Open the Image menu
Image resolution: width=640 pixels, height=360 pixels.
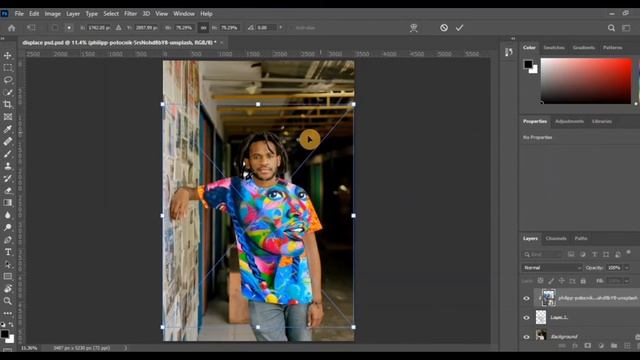(52, 13)
